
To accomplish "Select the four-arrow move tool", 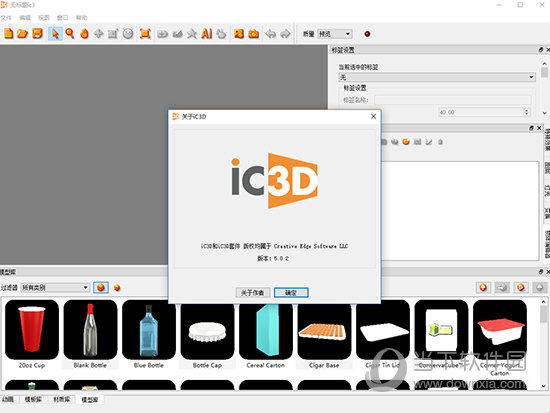I will [99, 34].
